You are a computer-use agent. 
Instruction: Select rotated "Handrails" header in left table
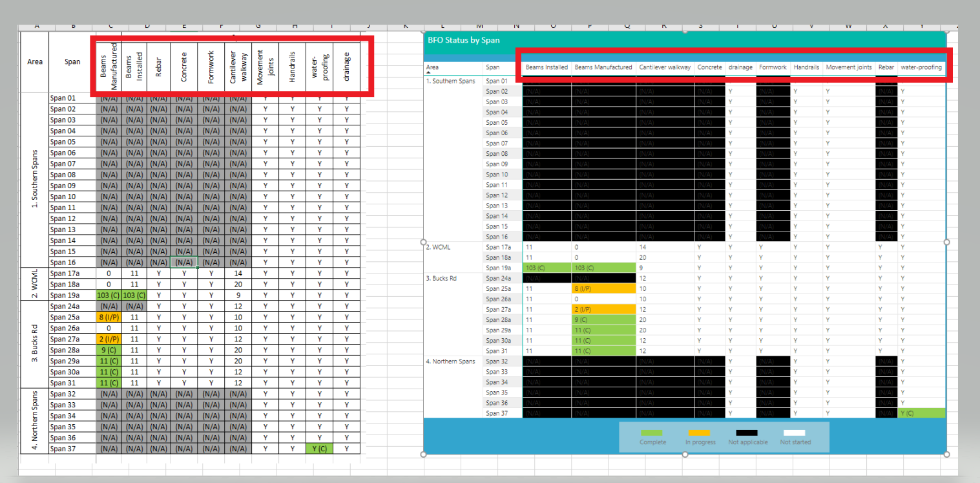coord(292,67)
